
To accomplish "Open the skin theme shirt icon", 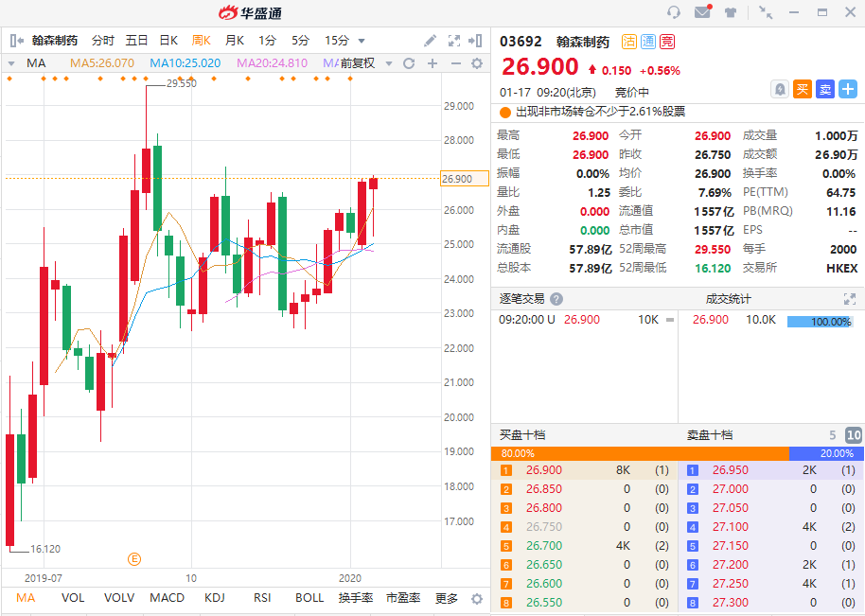I will (x=731, y=12).
